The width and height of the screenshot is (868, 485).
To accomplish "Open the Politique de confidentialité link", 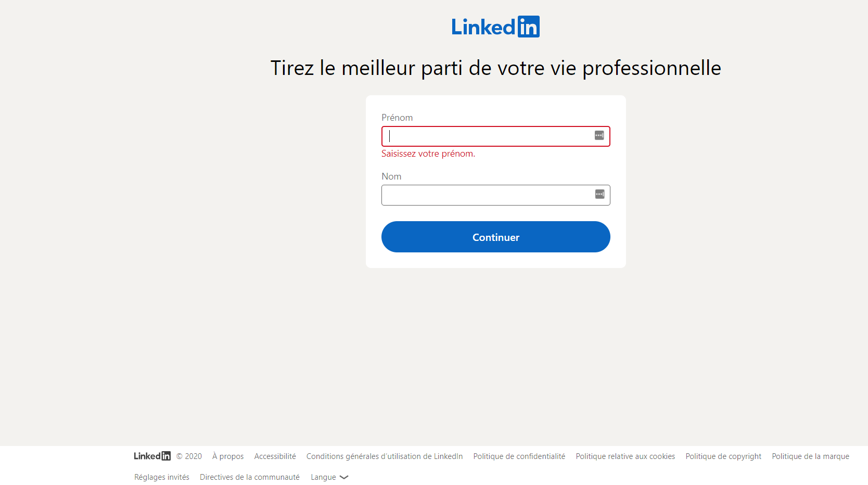I will coord(519,456).
